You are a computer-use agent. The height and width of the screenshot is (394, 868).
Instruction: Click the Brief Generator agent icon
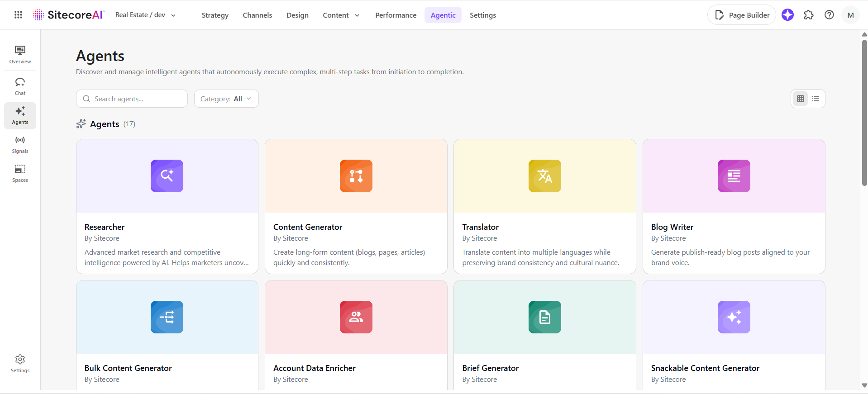click(545, 317)
